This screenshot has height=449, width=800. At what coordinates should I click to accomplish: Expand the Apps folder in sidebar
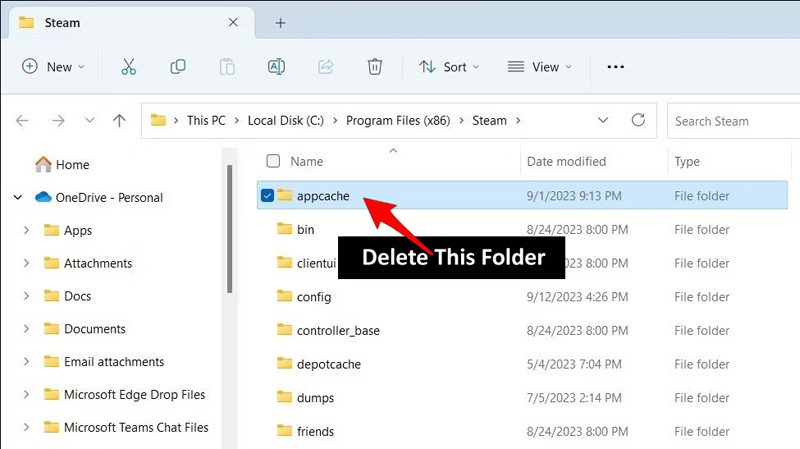27,231
